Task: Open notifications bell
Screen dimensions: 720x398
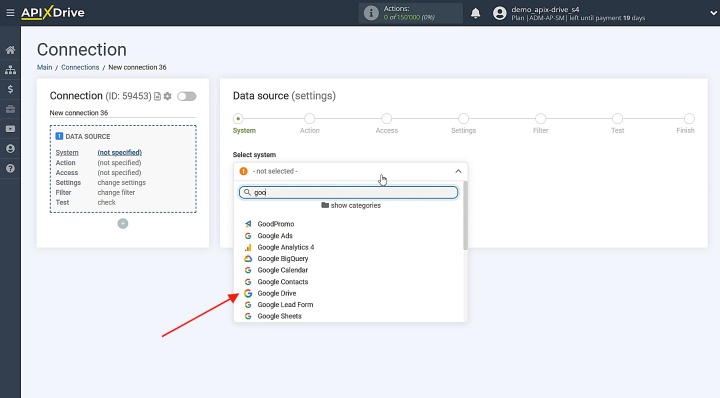Action: point(476,13)
